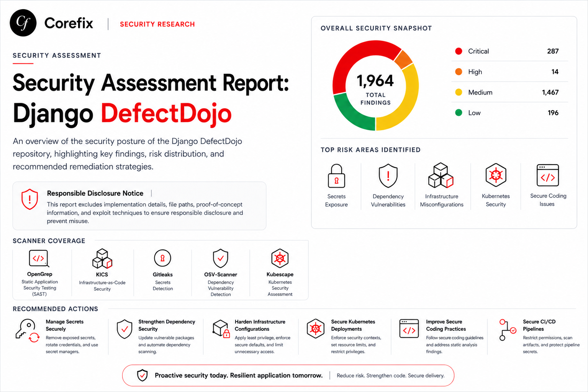Click the Kubernetes Security helm icon
Image resolution: width=588 pixels, height=392 pixels.
click(496, 175)
